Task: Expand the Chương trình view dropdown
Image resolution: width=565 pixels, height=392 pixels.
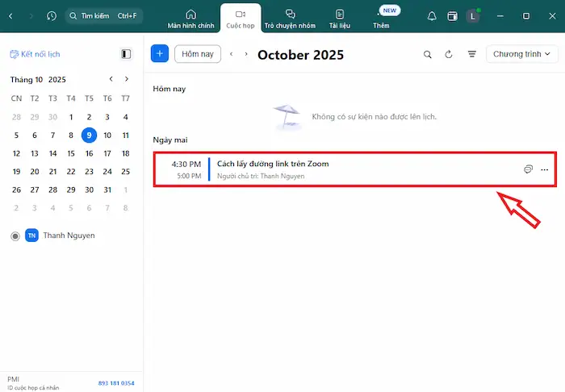Action: click(x=520, y=54)
